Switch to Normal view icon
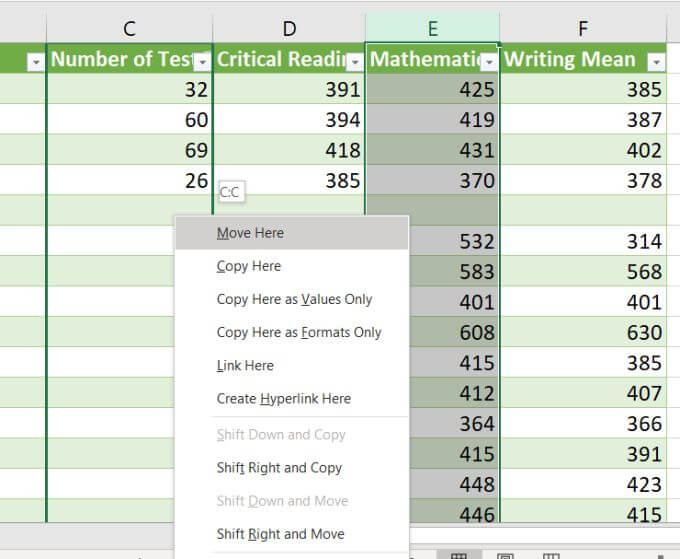 coord(459,555)
